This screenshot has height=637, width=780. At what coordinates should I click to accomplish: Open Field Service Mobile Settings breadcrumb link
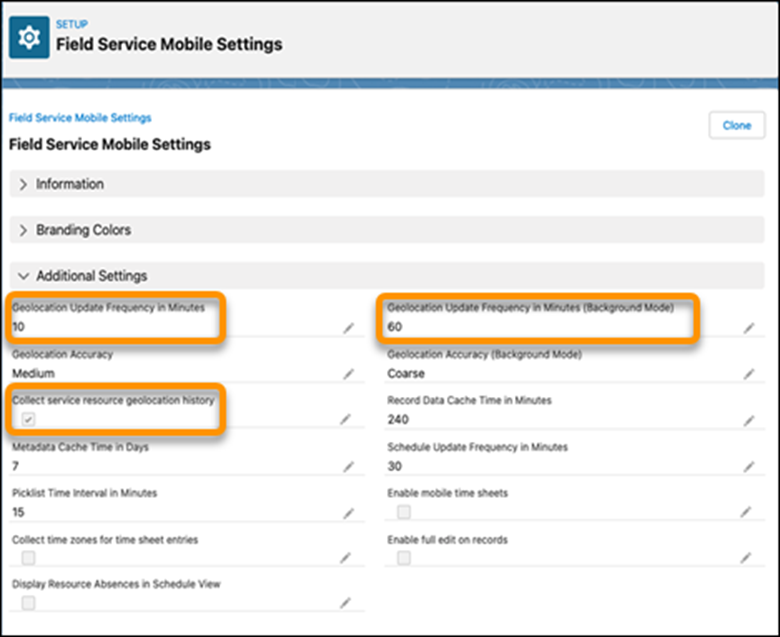80,118
